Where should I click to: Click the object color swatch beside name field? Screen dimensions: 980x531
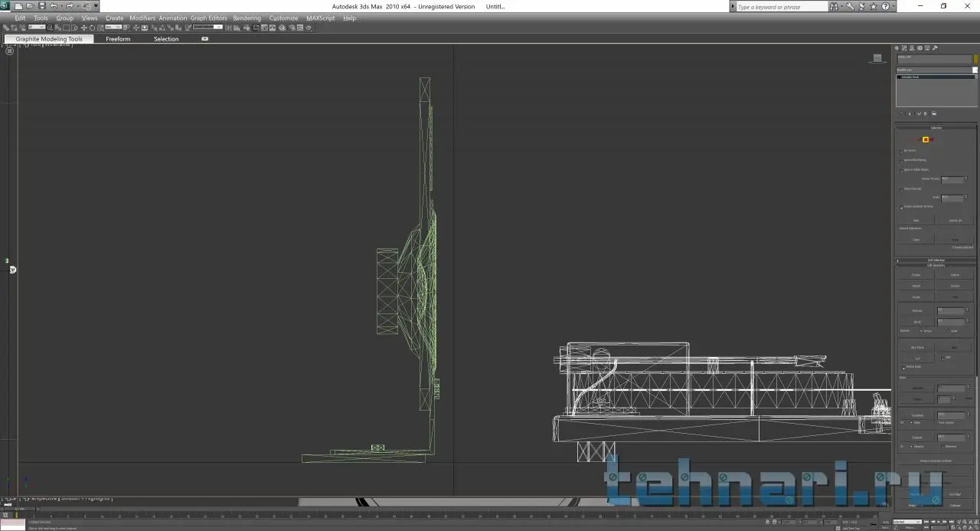pyautogui.click(x=975, y=58)
